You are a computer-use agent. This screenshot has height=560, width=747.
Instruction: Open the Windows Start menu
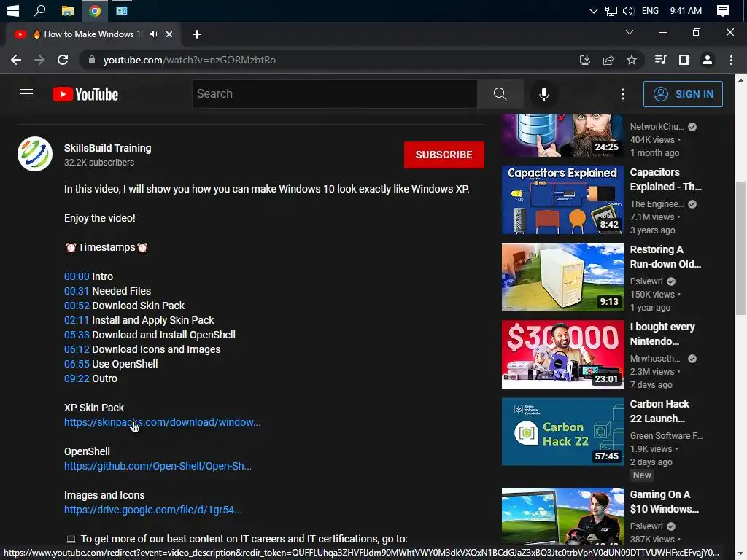coord(13,10)
